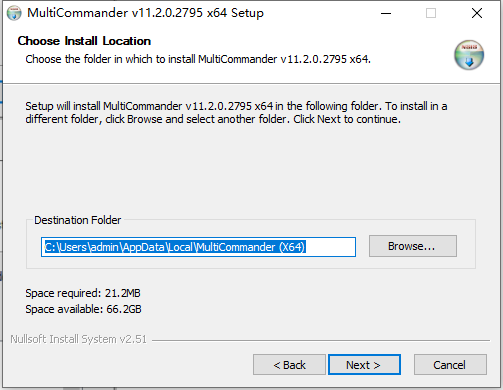Image resolution: width=503 pixels, height=390 pixels.
Task: Click the separator line beside Nullsoft branding
Action: (321, 340)
